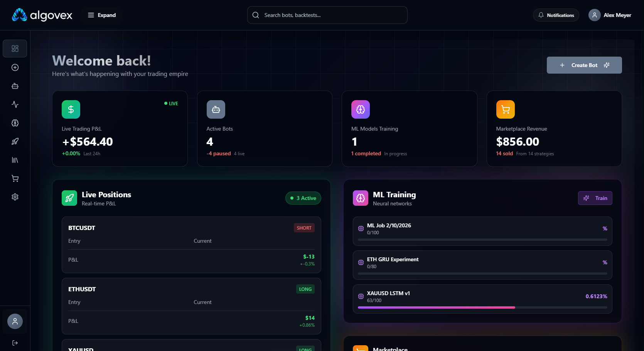Click the 0.6123% value
The height and width of the screenshot is (351, 644).
point(596,296)
